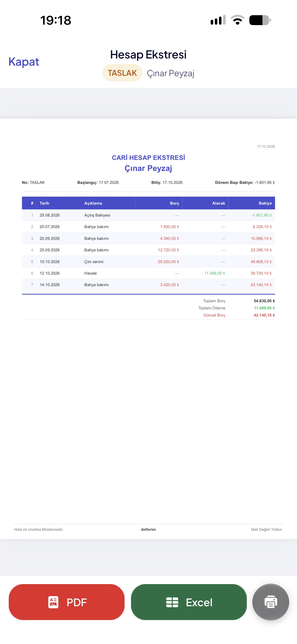Click 'Hata ve Unutma Müstesnadır.' footer note
This screenshot has height=644, width=297.
[39, 529]
